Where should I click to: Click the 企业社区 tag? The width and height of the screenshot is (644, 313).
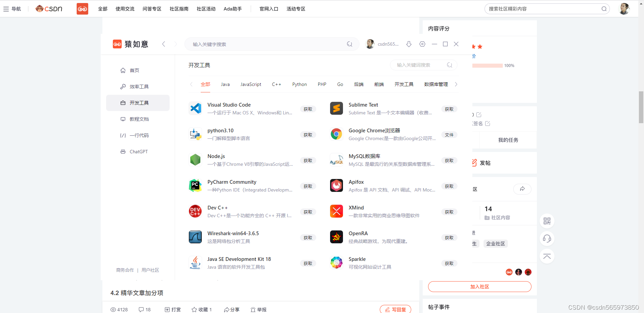pos(495,244)
